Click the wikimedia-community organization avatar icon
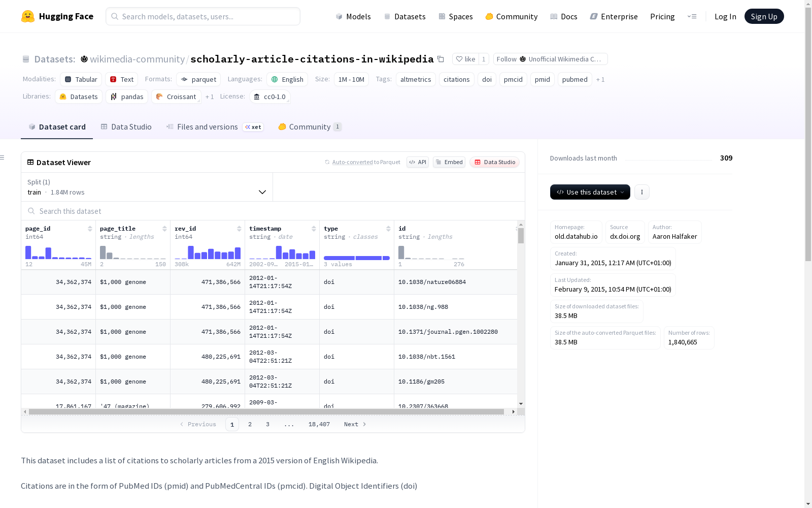This screenshot has width=812, height=508. point(84,59)
